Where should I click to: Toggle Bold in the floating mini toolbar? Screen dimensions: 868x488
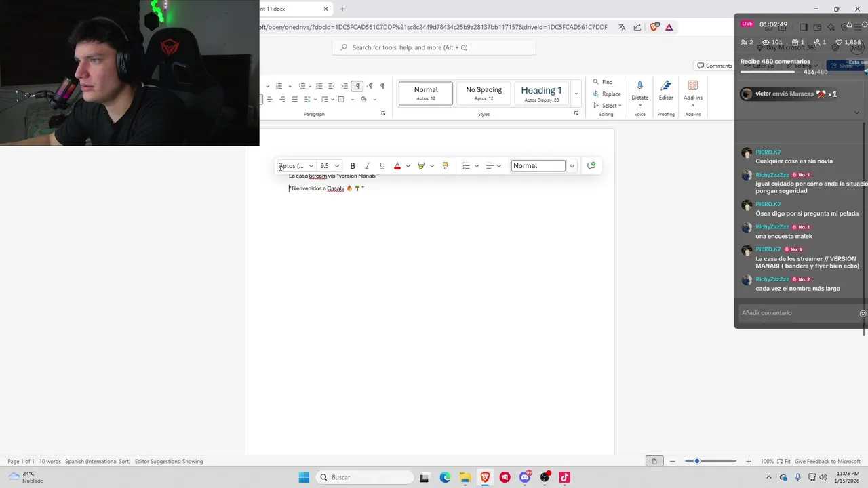[x=353, y=166]
